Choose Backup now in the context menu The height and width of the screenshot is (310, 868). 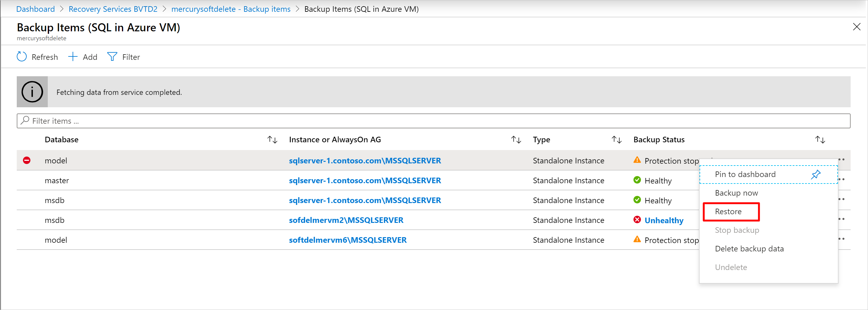pos(736,193)
